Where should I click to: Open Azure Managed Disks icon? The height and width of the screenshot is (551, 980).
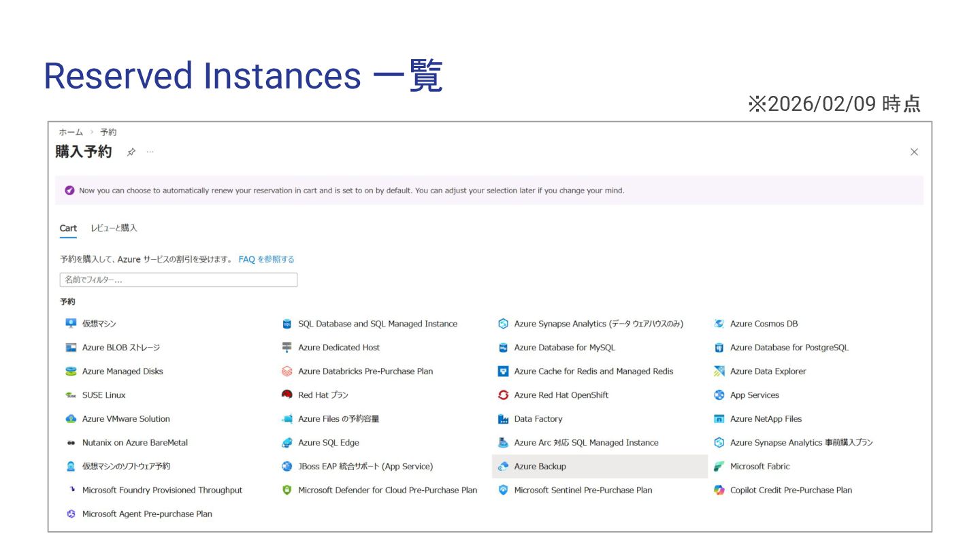(71, 371)
